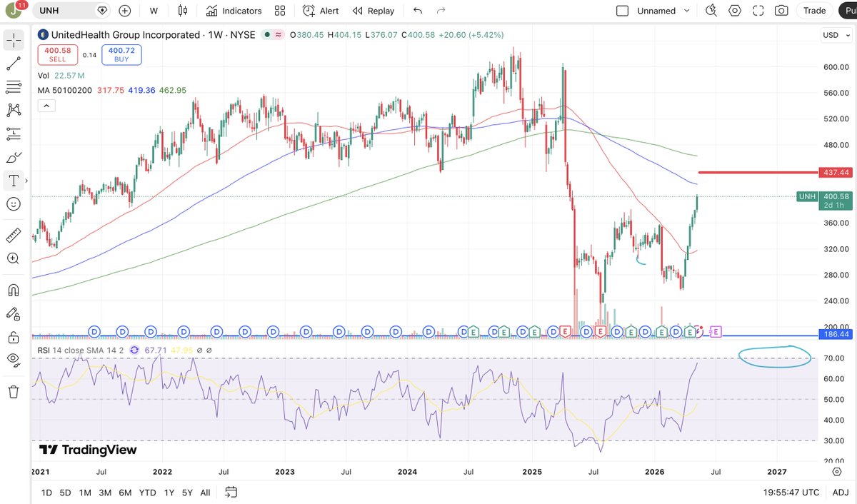Viewport: 857px width, 504px height.
Task: Select the 5D time range
Action: [65, 492]
